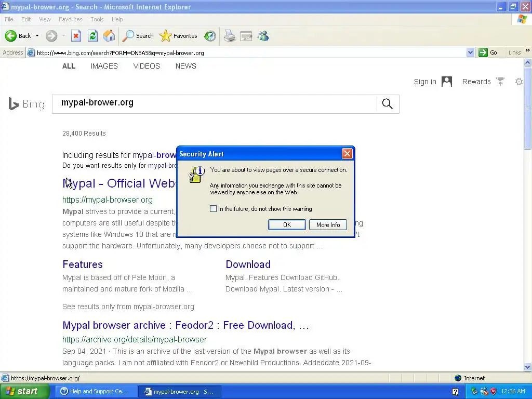Click the Rewards trophy icon
Viewport: 532px width, 399px height.
click(500, 81)
